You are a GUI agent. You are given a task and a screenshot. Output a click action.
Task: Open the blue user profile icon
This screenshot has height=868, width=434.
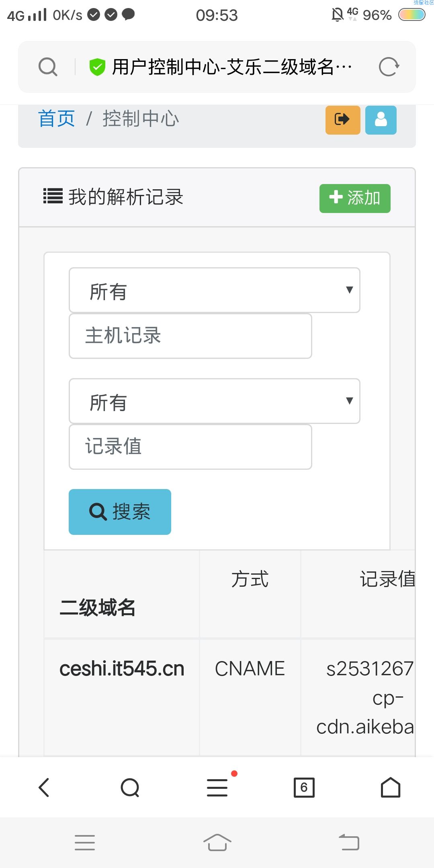click(381, 120)
